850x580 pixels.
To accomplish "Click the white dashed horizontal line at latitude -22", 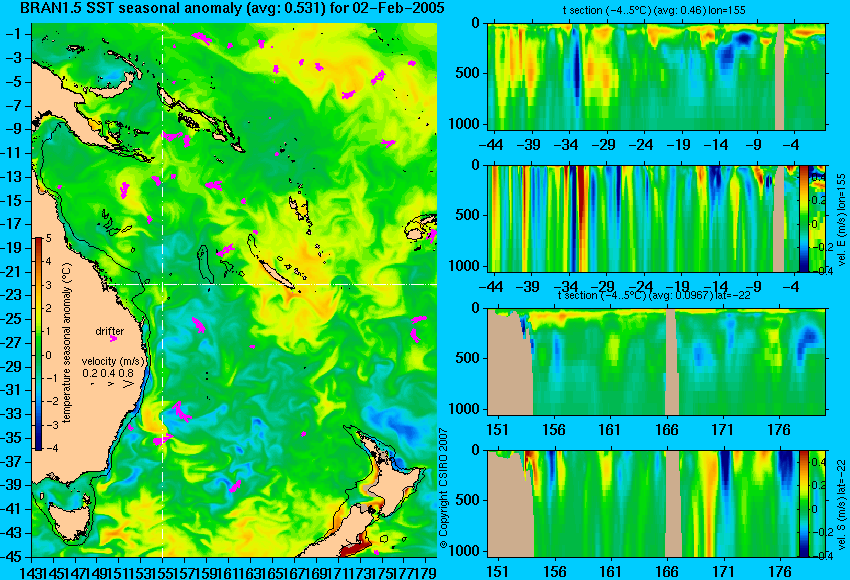I will (273, 284).
